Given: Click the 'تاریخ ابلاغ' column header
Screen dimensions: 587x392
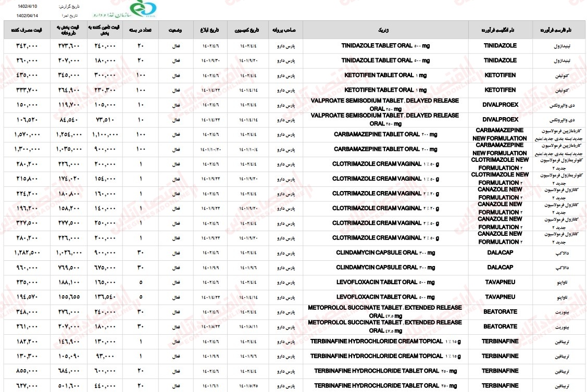Looking at the screenshot, I should click(x=210, y=30).
